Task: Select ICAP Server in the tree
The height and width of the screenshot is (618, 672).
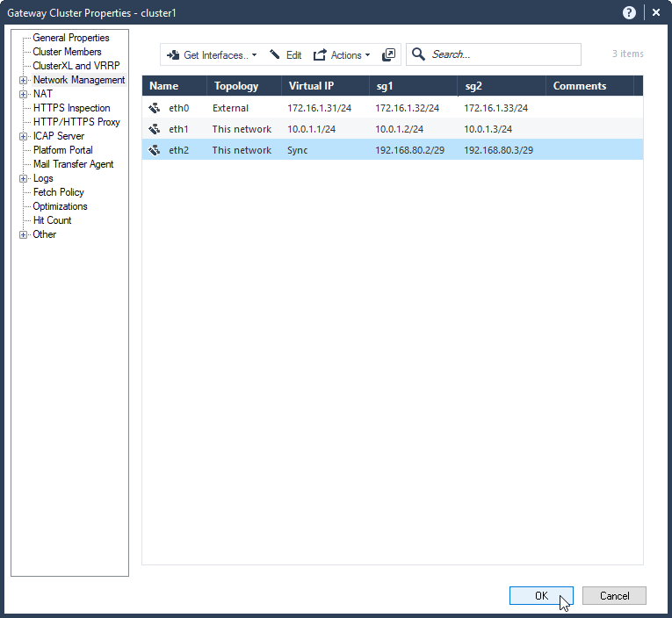Action: coord(59,136)
